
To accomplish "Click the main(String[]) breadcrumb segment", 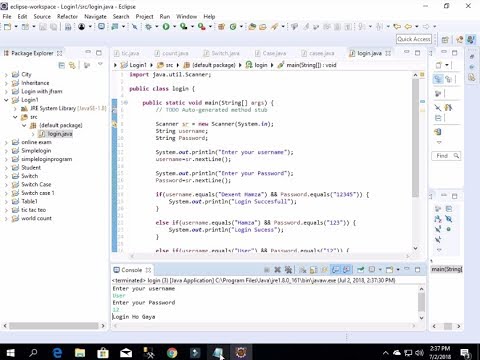I will pos(311,65).
